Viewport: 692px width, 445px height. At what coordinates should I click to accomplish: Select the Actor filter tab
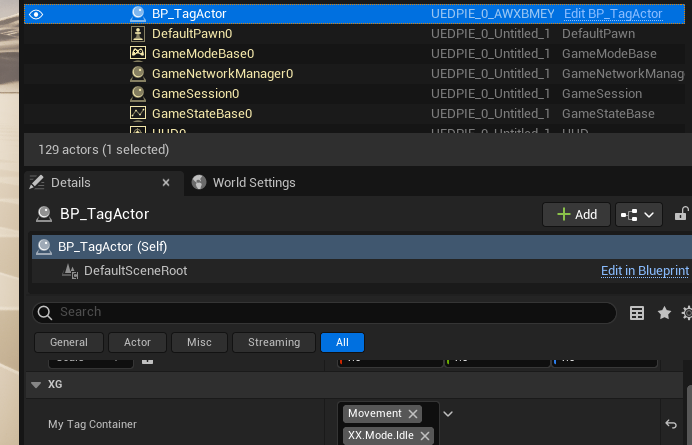[137, 343]
